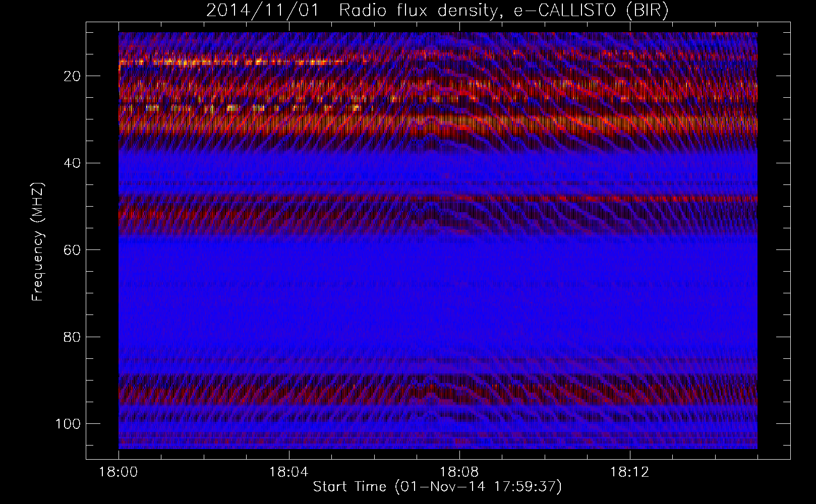Click the date '2014/11/01' in title
Screen dimensions: 816x504
(x=263, y=11)
